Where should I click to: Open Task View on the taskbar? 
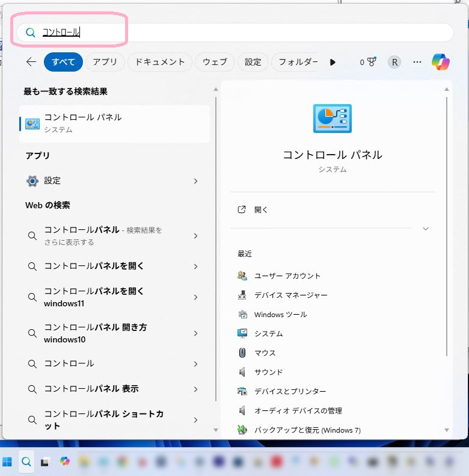(x=45, y=462)
